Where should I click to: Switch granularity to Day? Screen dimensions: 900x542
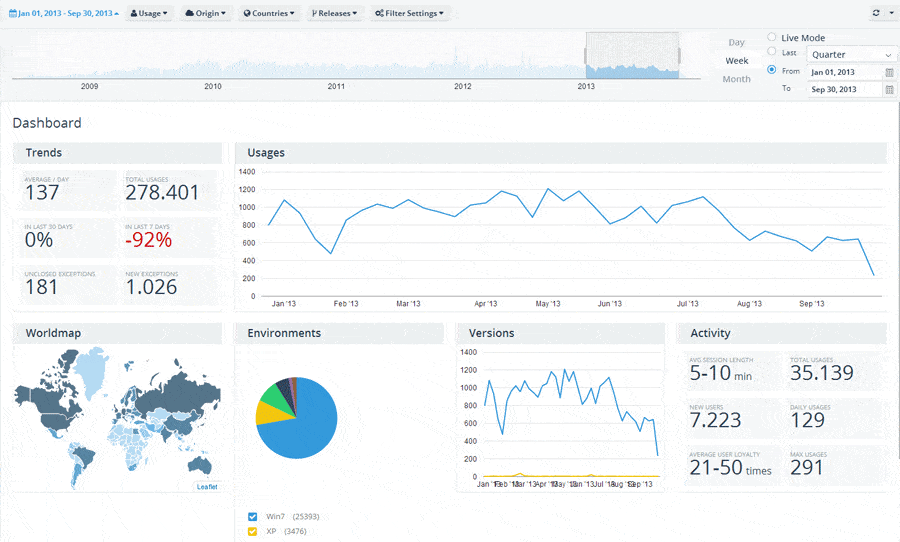tap(736, 42)
